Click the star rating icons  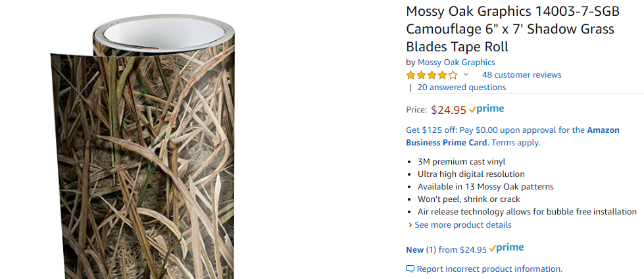pos(432,75)
